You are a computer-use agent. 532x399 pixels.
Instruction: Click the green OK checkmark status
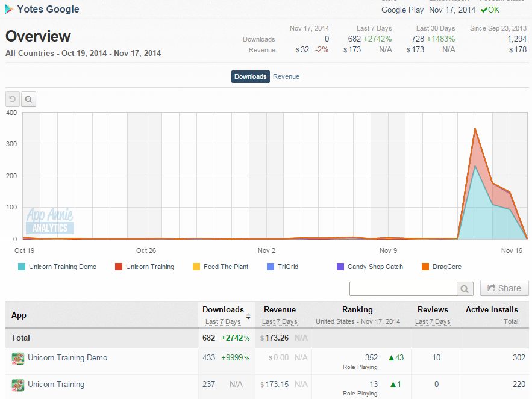[x=490, y=10]
